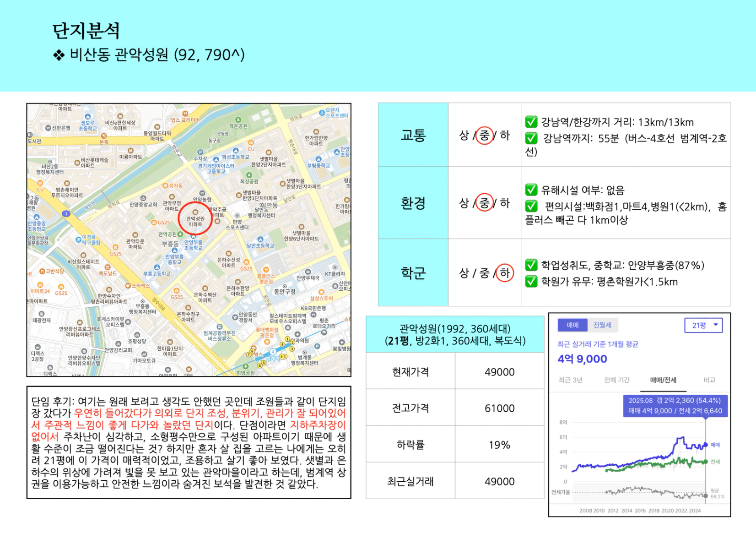Click the 관악성원아파트 map marker
The image size is (756, 533).
coord(195,212)
